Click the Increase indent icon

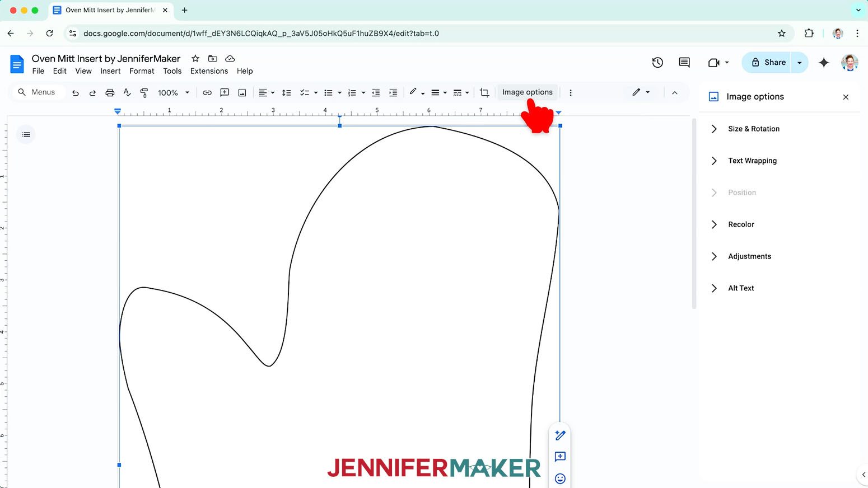(x=393, y=93)
